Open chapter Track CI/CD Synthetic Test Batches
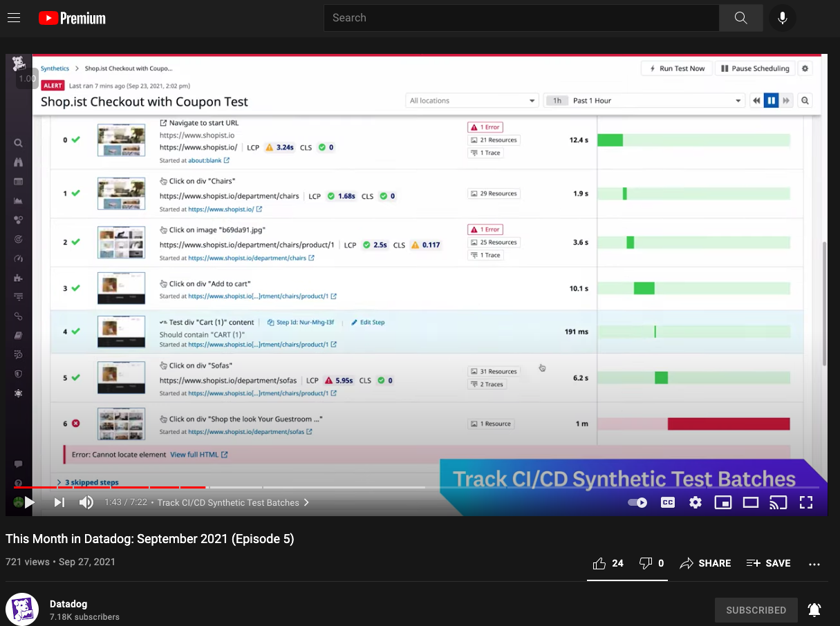Image resolution: width=840 pixels, height=626 pixels. tap(234, 502)
